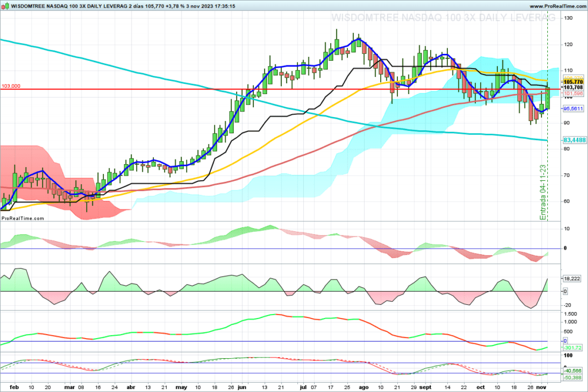Image resolution: width=588 pixels, height=392 pixels.
Task: Click the 90 price axis label
Action: tap(567, 123)
